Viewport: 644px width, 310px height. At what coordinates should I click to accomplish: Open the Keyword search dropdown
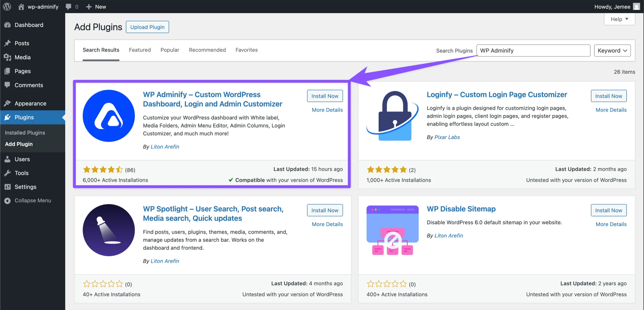coord(612,50)
